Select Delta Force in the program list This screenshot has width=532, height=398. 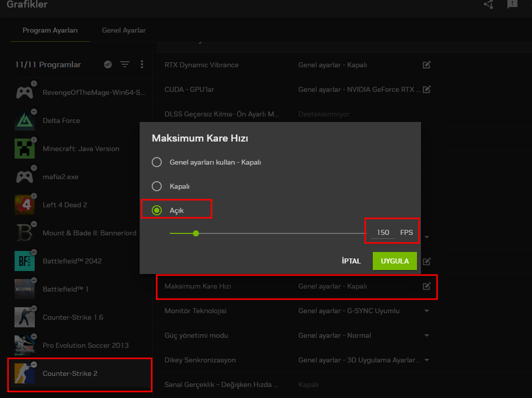point(81,120)
